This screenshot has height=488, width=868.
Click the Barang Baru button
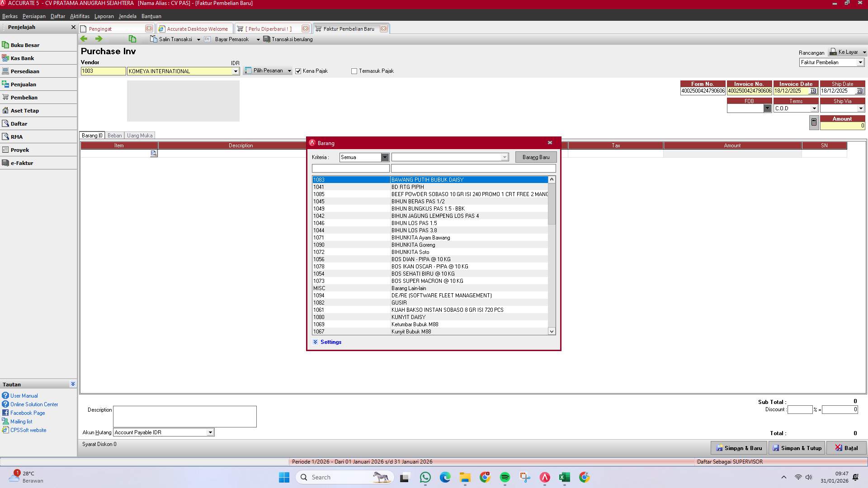535,157
